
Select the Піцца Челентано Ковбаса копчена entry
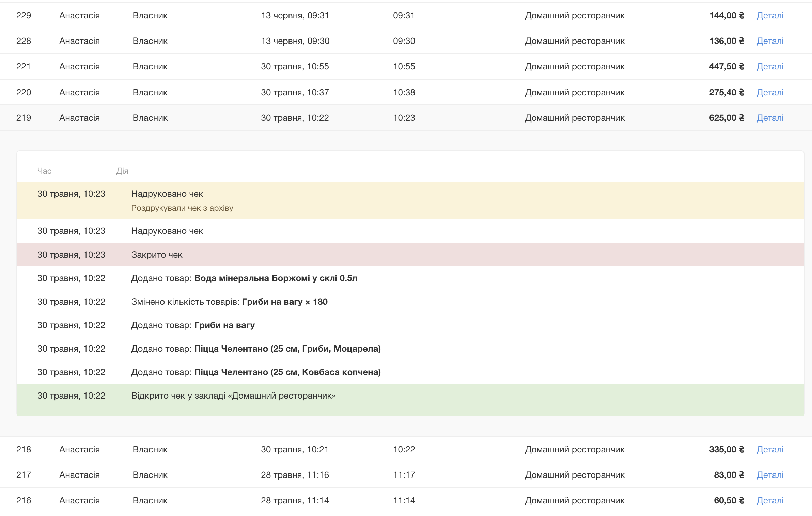click(x=256, y=372)
